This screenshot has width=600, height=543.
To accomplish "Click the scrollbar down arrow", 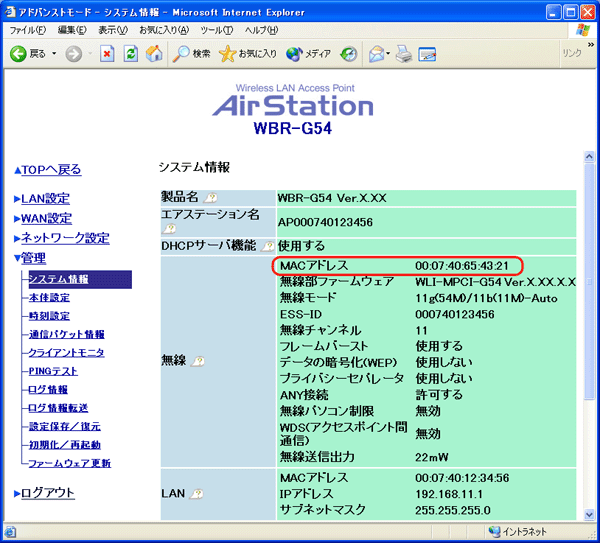I will (589, 515).
